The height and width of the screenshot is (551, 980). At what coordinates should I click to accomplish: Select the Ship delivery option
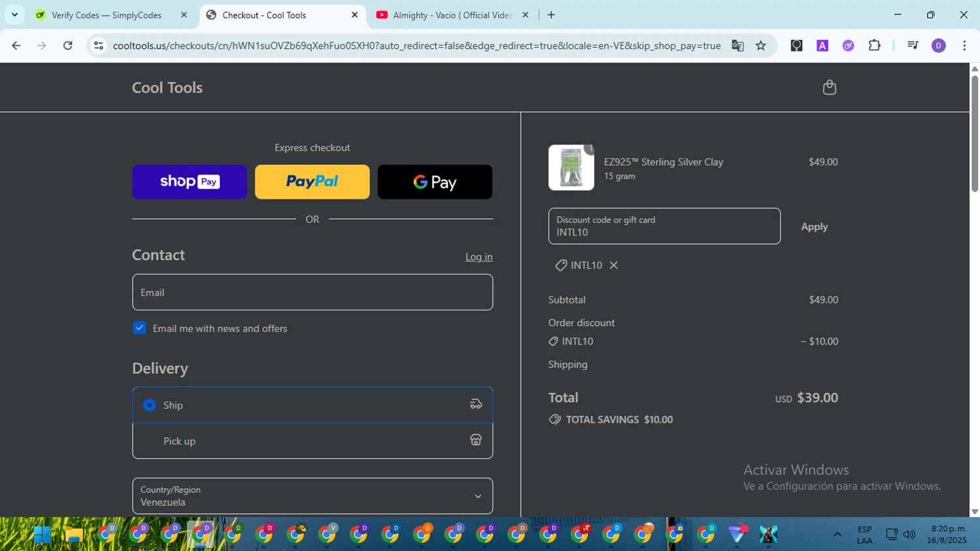pyautogui.click(x=312, y=405)
